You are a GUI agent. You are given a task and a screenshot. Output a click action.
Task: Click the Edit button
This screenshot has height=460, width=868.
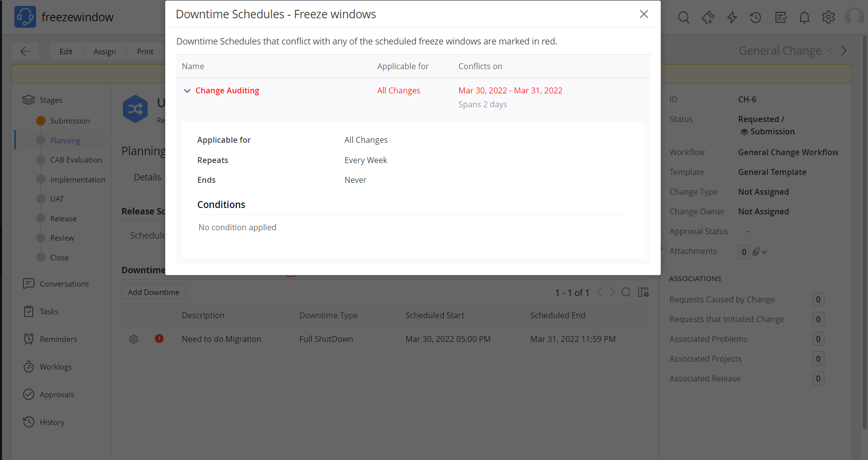point(66,51)
